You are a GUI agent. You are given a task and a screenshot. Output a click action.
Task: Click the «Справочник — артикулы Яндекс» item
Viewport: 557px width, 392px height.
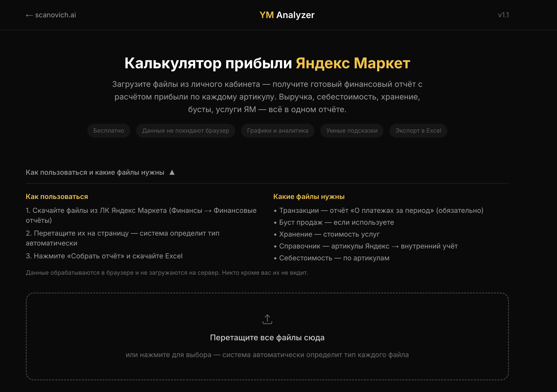tap(366, 246)
